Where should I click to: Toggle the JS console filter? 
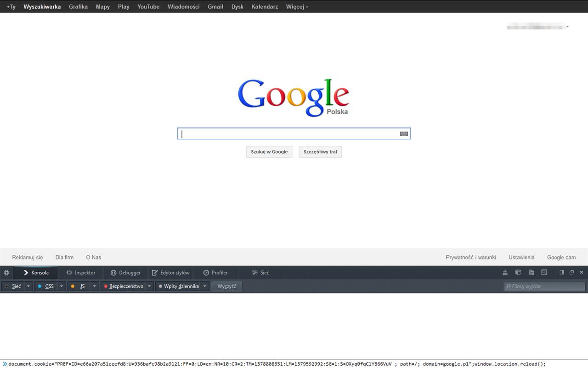[79, 286]
